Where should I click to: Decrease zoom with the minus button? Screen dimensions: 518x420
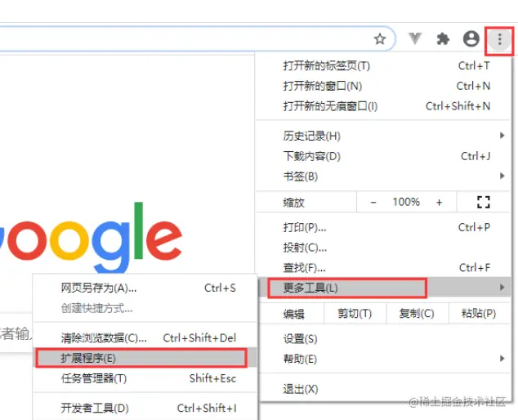(373, 202)
